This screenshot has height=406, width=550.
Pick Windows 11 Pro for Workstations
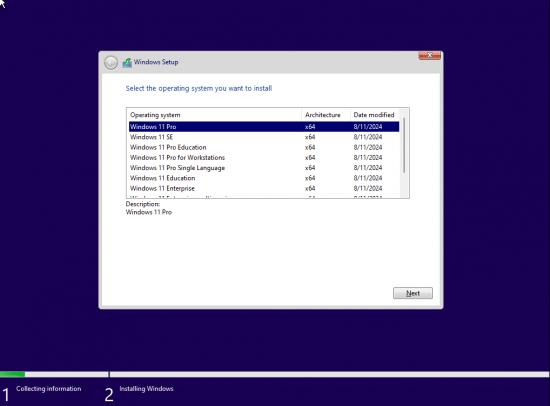pyautogui.click(x=264, y=158)
